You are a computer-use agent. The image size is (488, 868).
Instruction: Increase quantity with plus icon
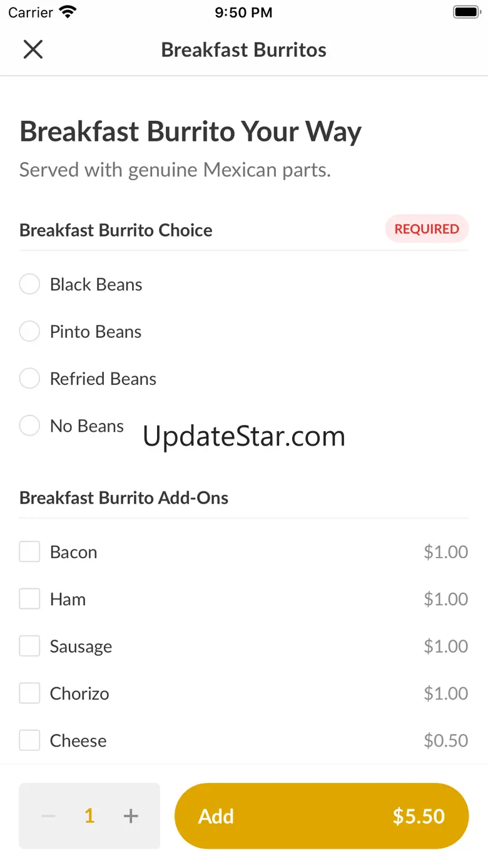click(x=131, y=816)
